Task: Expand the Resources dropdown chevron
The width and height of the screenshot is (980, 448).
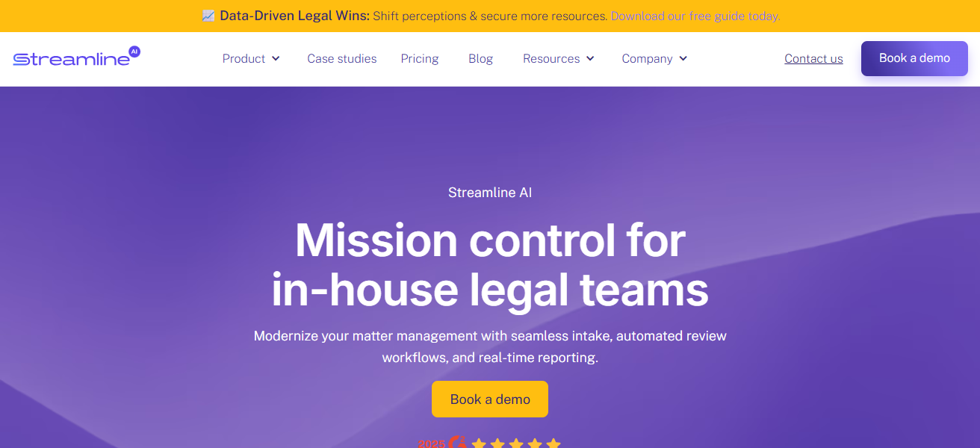Action: pos(590,58)
